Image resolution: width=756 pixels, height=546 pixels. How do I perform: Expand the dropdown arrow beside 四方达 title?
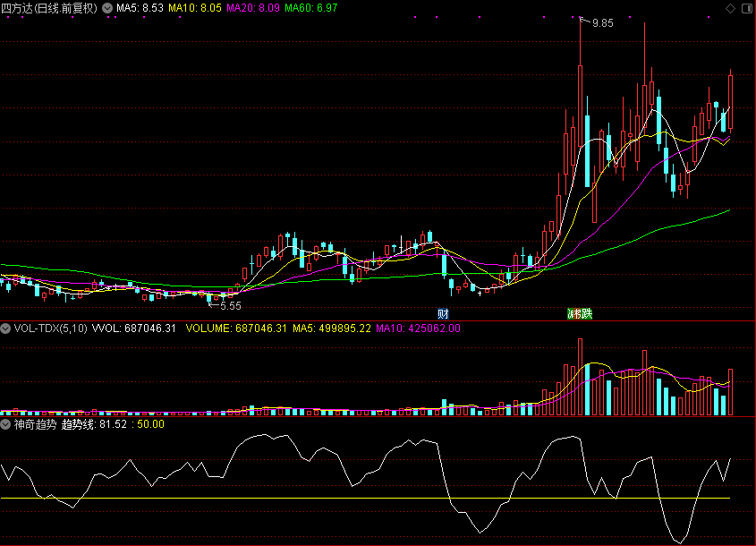pyautogui.click(x=107, y=8)
